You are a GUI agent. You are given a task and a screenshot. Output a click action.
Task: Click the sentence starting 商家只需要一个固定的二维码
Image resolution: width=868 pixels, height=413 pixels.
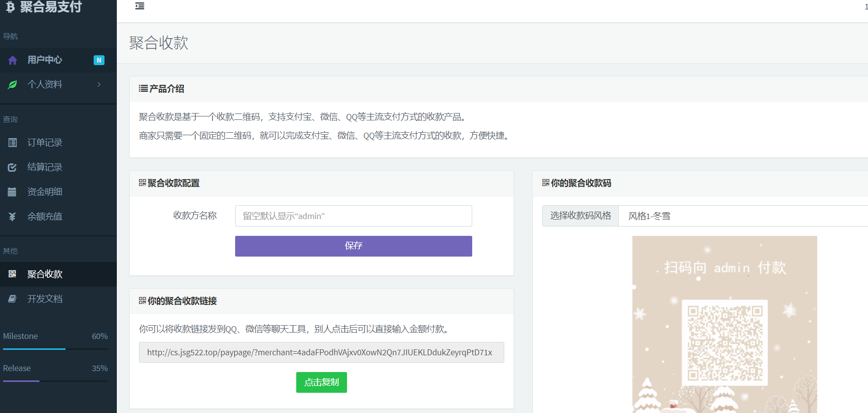(x=325, y=136)
